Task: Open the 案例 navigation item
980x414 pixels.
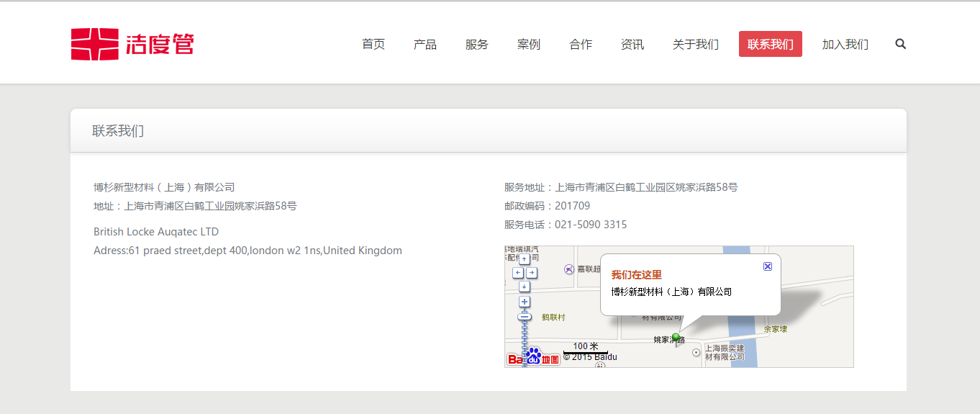Action: (529, 45)
